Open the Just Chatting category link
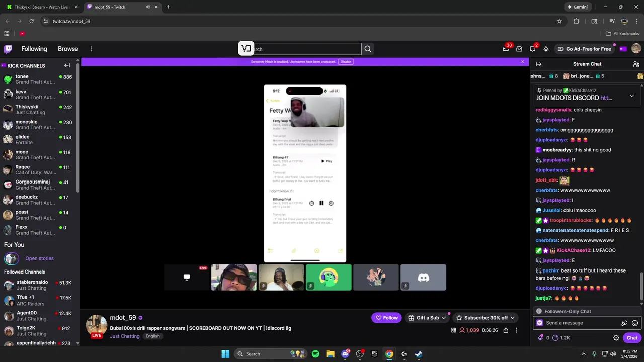Viewport: 644px width, 362px height. pyautogui.click(x=125, y=336)
